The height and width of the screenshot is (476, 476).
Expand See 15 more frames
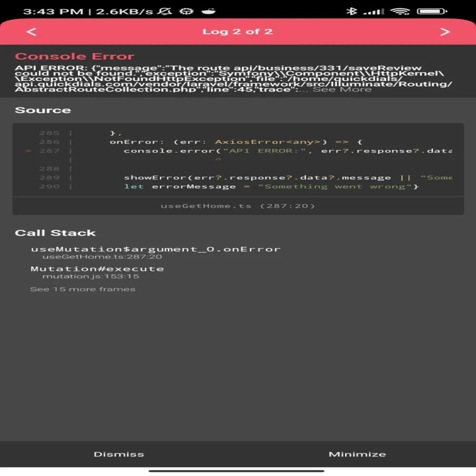point(83,289)
